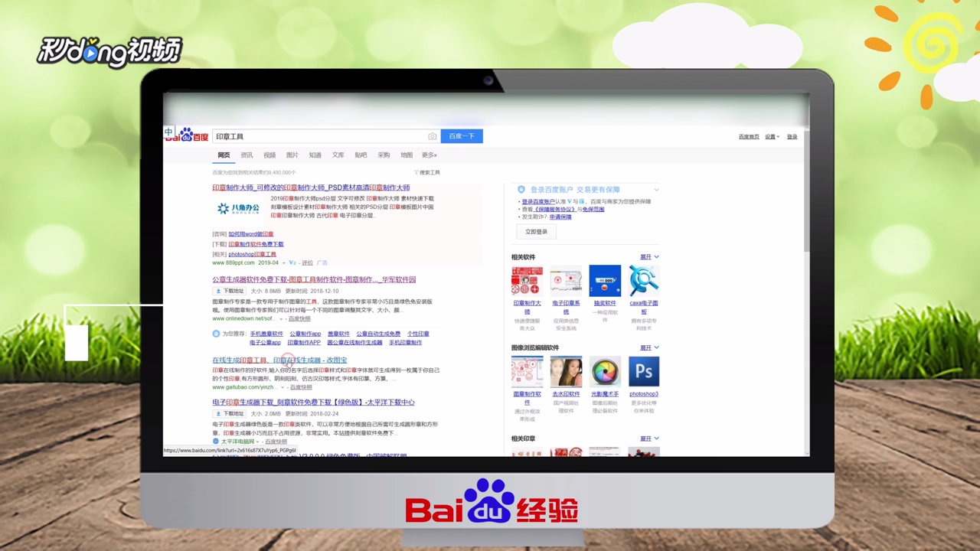
Task: Switch to the 知道 tab
Action: [315, 155]
